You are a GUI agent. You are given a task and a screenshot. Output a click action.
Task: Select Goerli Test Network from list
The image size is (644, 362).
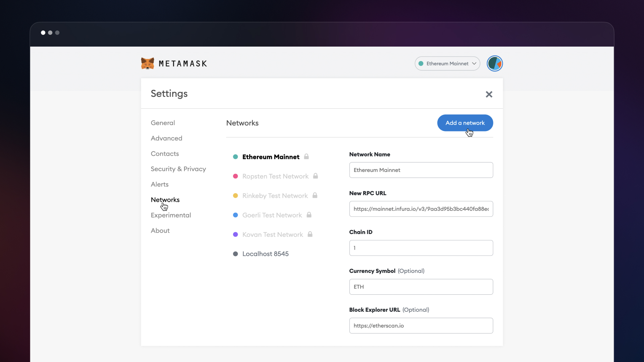click(272, 215)
